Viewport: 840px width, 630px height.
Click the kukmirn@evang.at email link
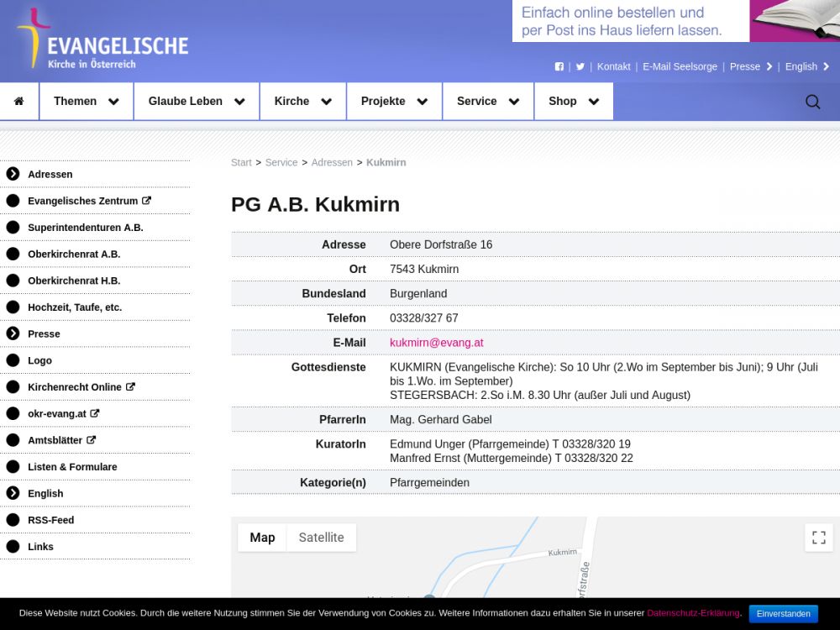(x=436, y=343)
